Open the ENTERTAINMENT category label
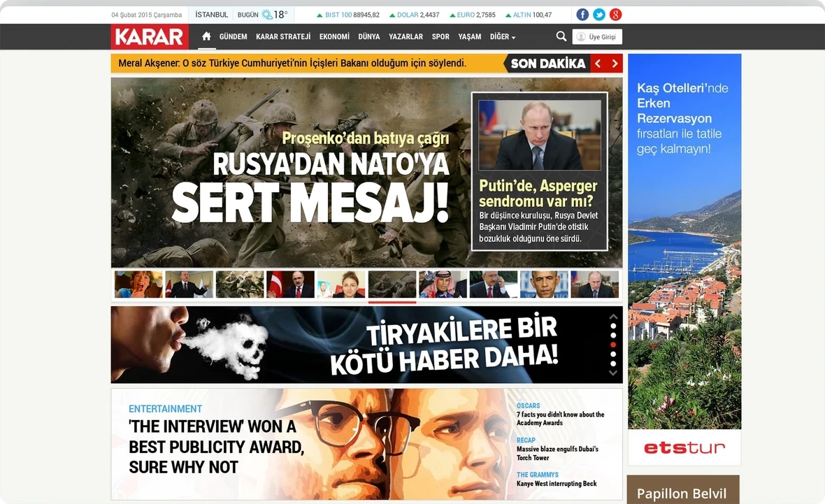Screen dimensions: 825x504 [x=165, y=409]
